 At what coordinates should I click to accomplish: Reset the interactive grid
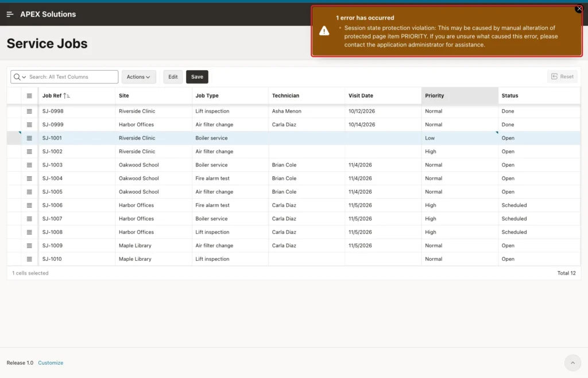pos(562,76)
